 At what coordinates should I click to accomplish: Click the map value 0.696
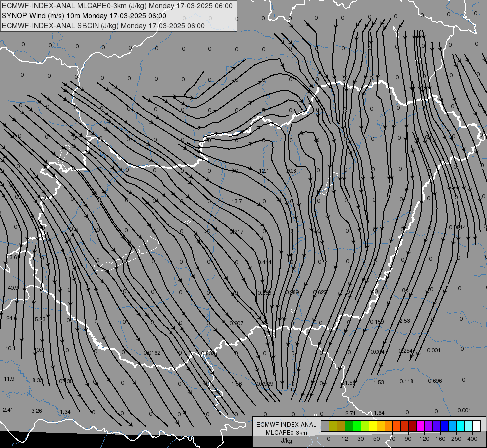point(435,381)
